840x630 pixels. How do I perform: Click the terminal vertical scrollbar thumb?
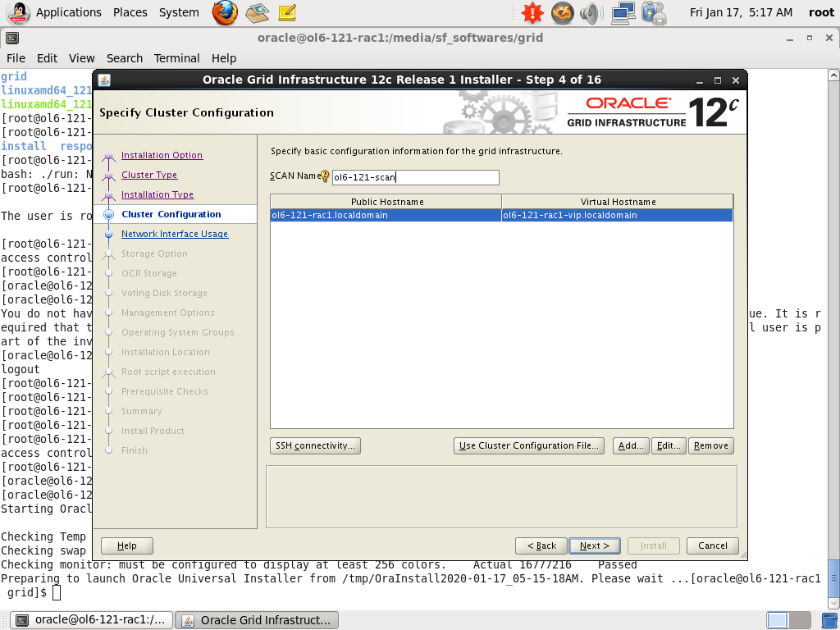click(x=833, y=578)
